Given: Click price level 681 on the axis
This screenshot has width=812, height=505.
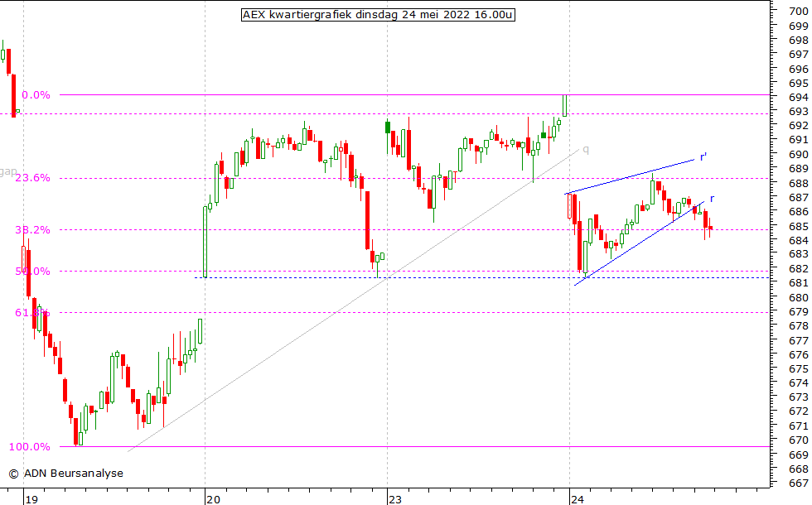Looking at the screenshot, I should tap(798, 283).
